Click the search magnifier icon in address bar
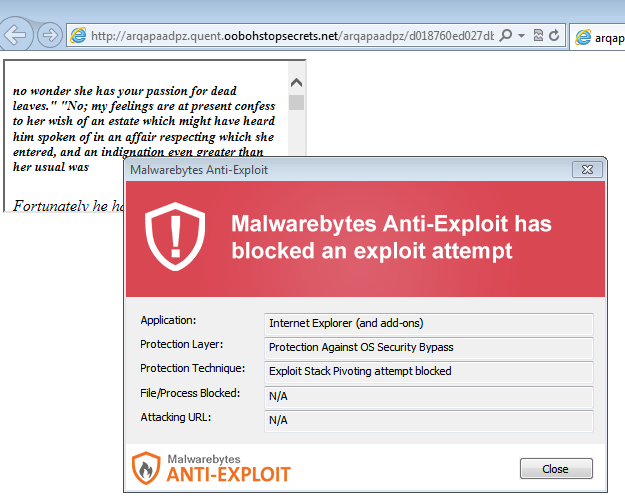The width and height of the screenshot is (625, 499). pyautogui.click(x=505, y=36)
